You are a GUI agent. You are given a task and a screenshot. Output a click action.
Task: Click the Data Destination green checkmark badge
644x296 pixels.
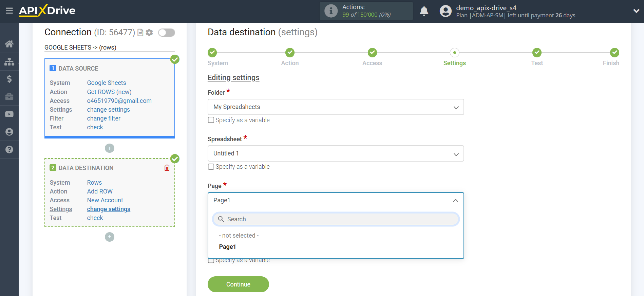click(x=175, y=159)
